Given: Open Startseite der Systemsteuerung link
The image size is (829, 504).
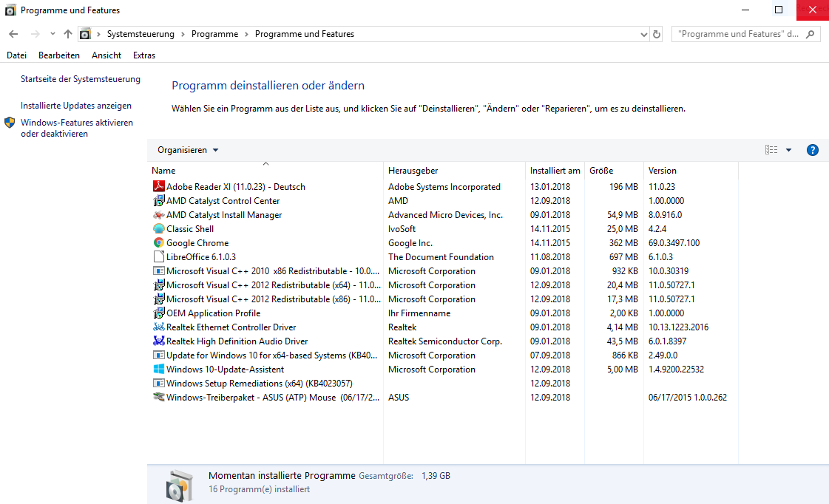Looking at the screenshot, I should point(81,79).
